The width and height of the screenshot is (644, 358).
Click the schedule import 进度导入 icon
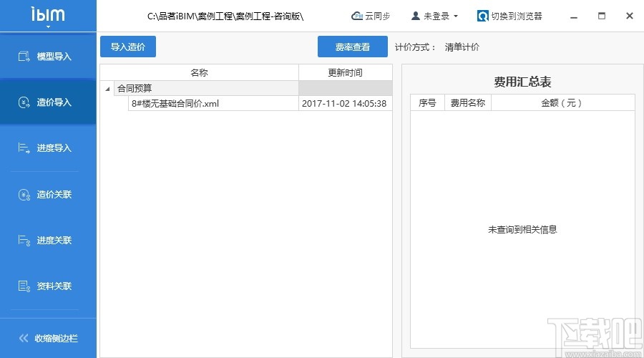[x=24, y=148]
